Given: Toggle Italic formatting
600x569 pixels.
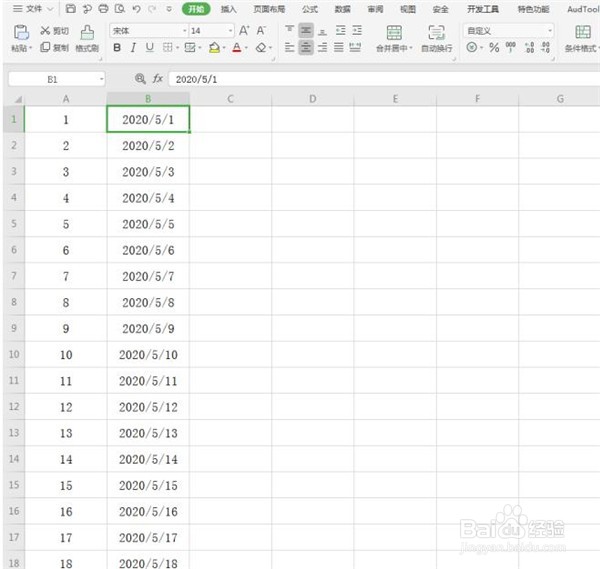Looking at the screenshot, I should 133,47.
